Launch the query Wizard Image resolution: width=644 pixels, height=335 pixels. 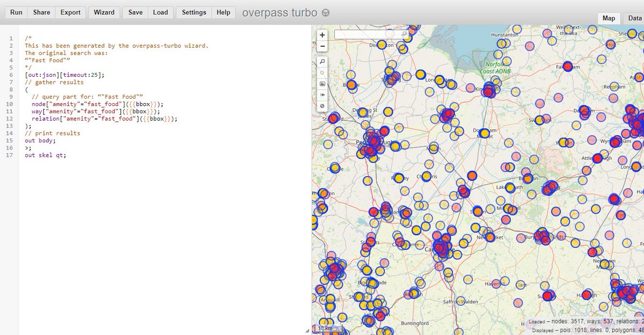[104, 12]
